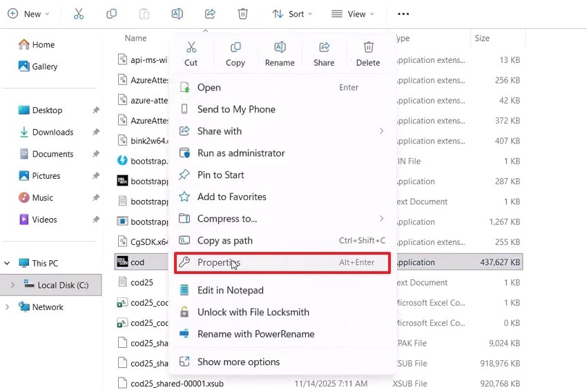Image resolution: width=587 pixels, height=392 pixels.
Task: Select Rename with PowerRename
Action: (x=282, y=334)
